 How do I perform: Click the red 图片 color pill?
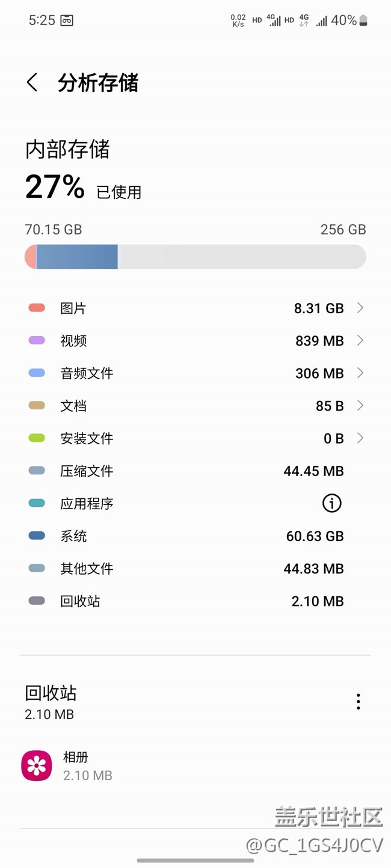37,308
